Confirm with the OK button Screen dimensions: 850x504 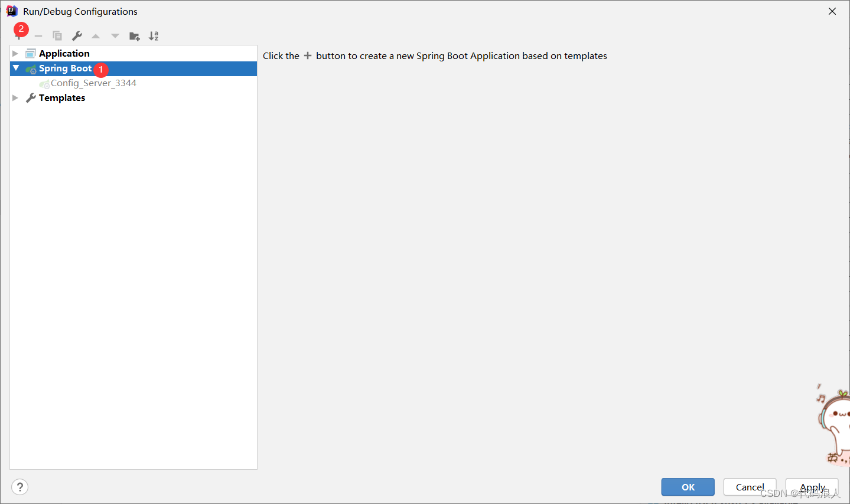coord(688,487)
